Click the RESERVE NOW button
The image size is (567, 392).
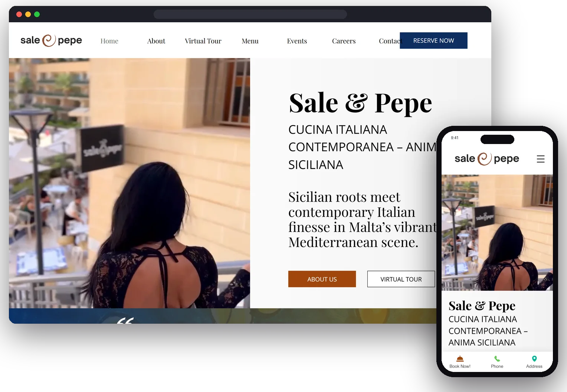[433, 40]
